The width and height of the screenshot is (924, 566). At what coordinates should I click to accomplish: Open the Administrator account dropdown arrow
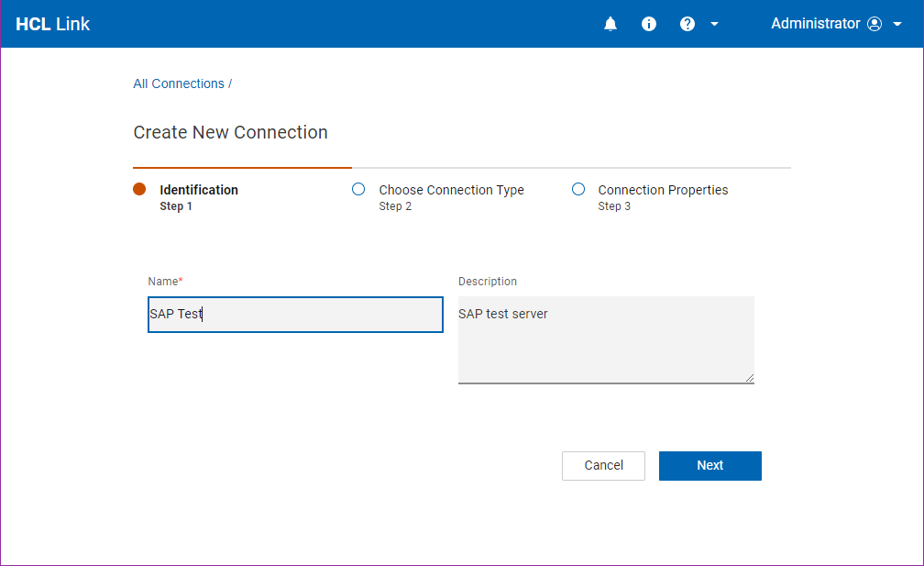point(897,23)
